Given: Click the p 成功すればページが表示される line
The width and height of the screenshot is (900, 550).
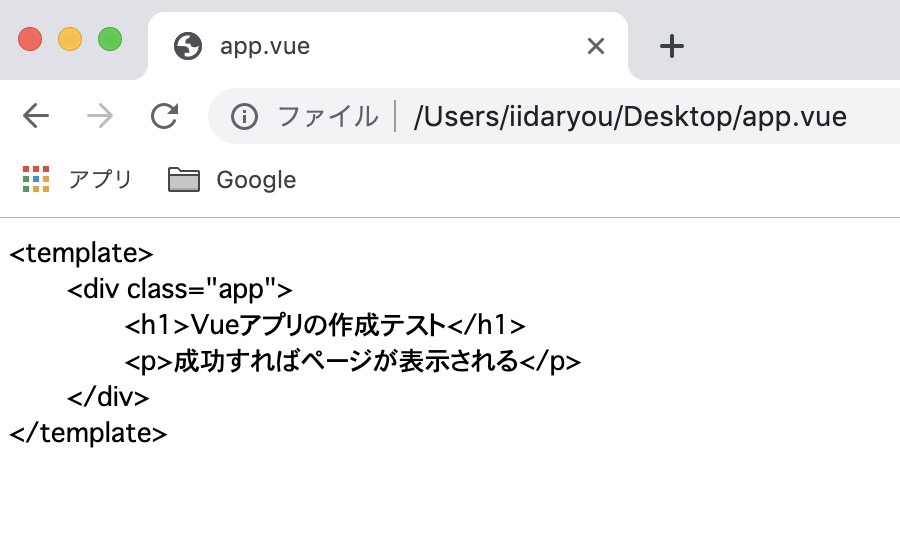Looking at the screenshot, I should (353, 362).
